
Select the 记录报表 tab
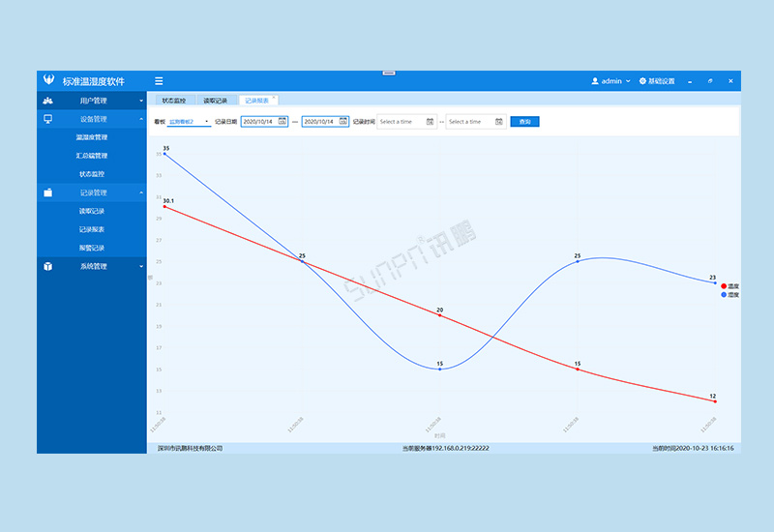click(x=256, y=101)
